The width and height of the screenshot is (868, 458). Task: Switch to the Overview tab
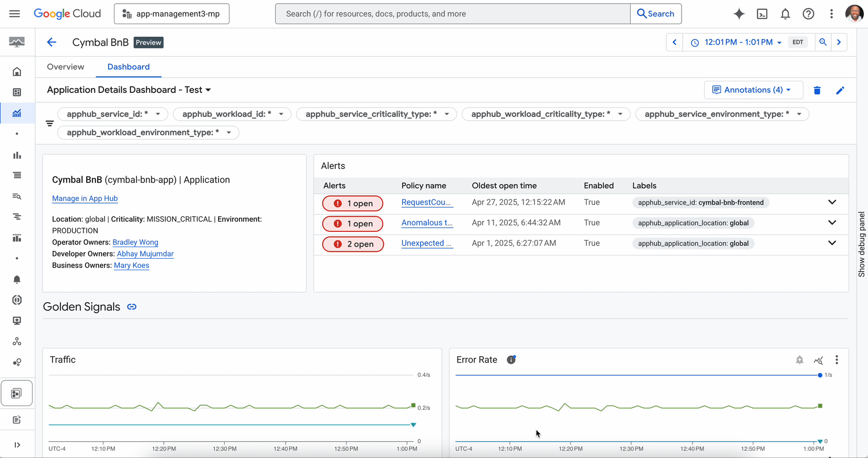pyautogui.click(x=66, y=67)
